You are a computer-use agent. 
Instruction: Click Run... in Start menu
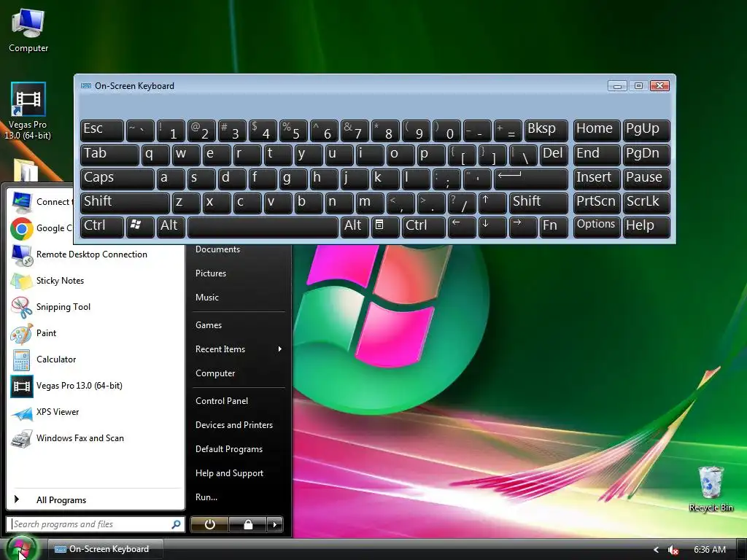(206, 497)
